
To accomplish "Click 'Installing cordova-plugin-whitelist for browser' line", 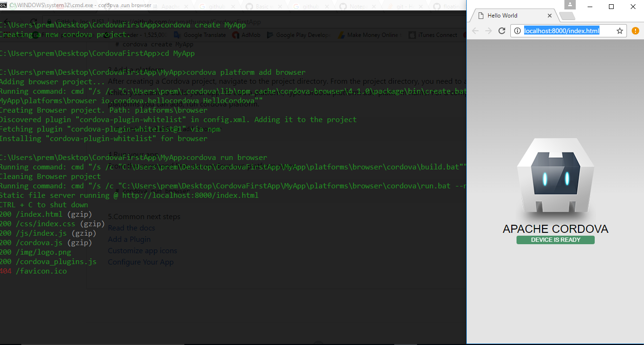I will (x=104, y=139).
